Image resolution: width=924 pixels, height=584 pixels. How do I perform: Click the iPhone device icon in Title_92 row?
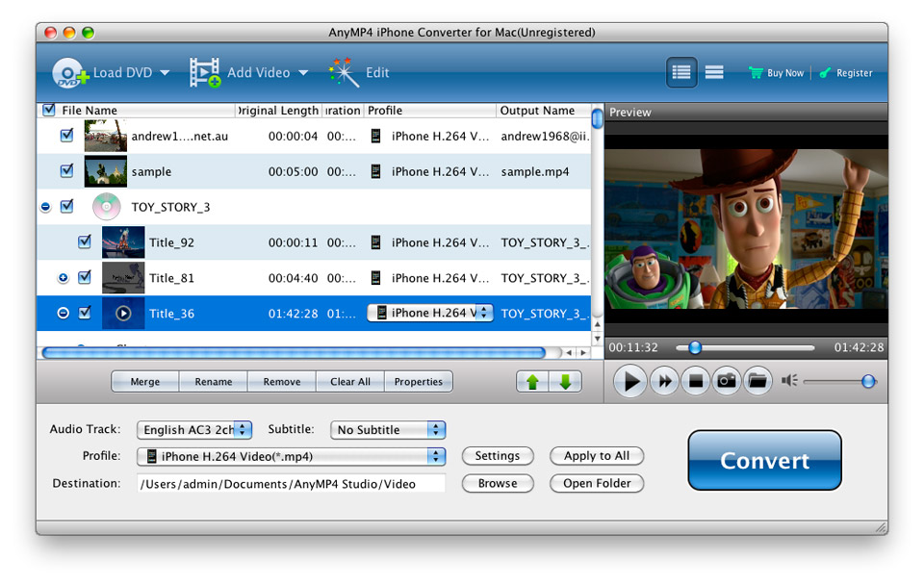(375, 242)
